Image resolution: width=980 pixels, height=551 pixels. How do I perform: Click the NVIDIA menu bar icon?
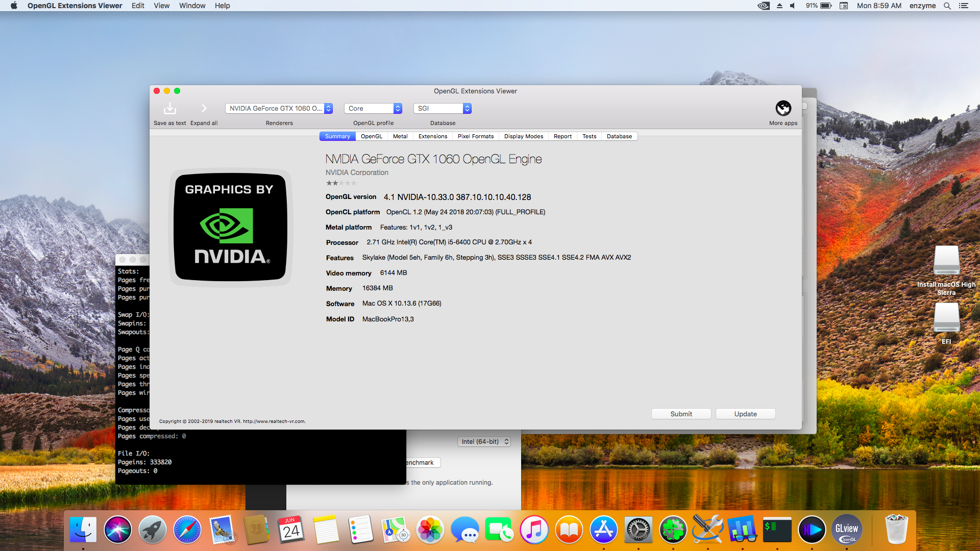[763, 6]
